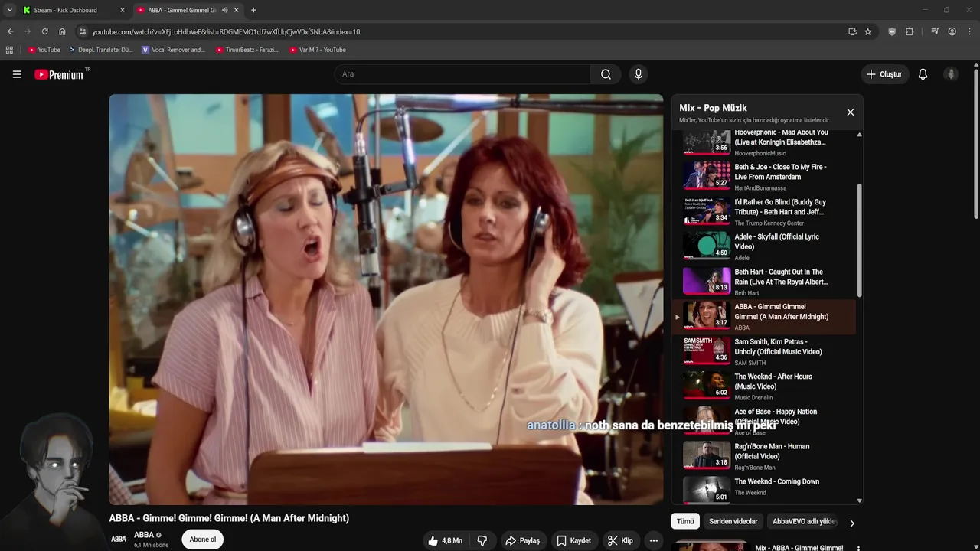The height and width of the screenshot is (551, 980).
Task: Bookmark this page with star icon
Action: 867,31
